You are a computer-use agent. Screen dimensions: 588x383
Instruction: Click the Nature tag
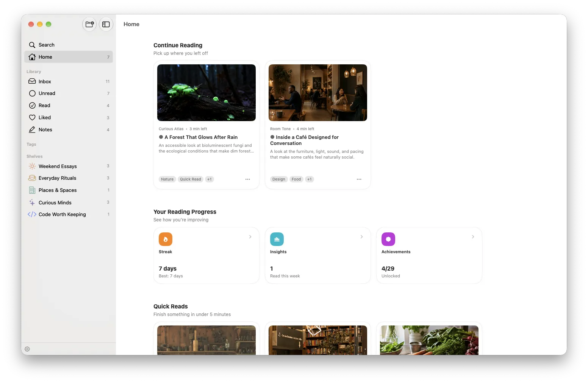coord(167,179)
